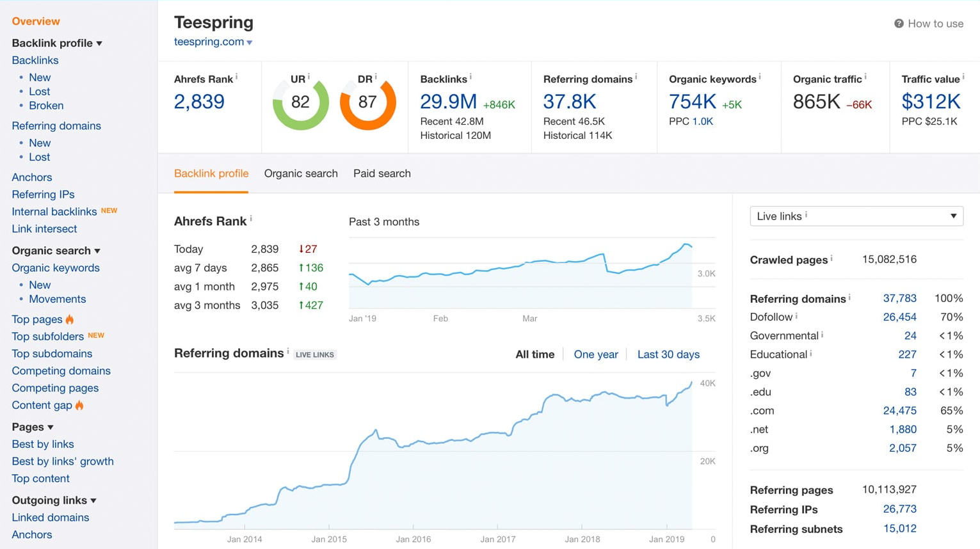The width and height of the screenshot is (980, 549).
Task: Click the How to use help icon
Action: point(899,24)
